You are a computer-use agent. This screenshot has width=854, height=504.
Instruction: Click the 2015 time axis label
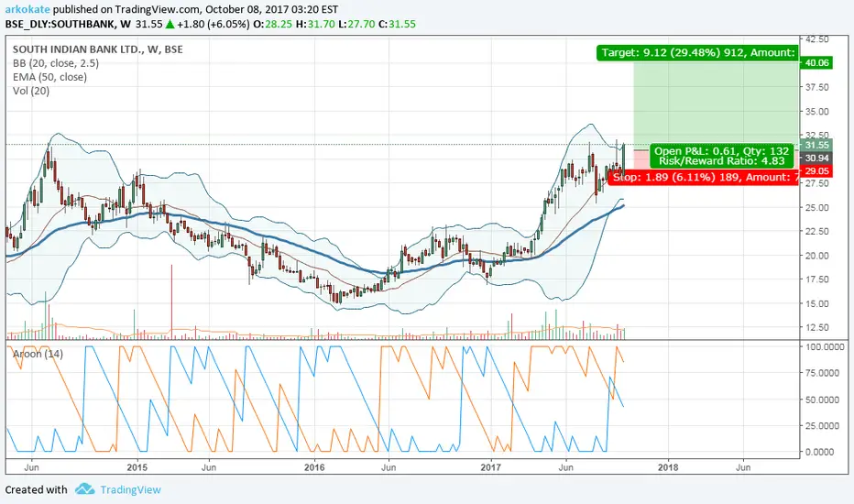click(137, 467)
